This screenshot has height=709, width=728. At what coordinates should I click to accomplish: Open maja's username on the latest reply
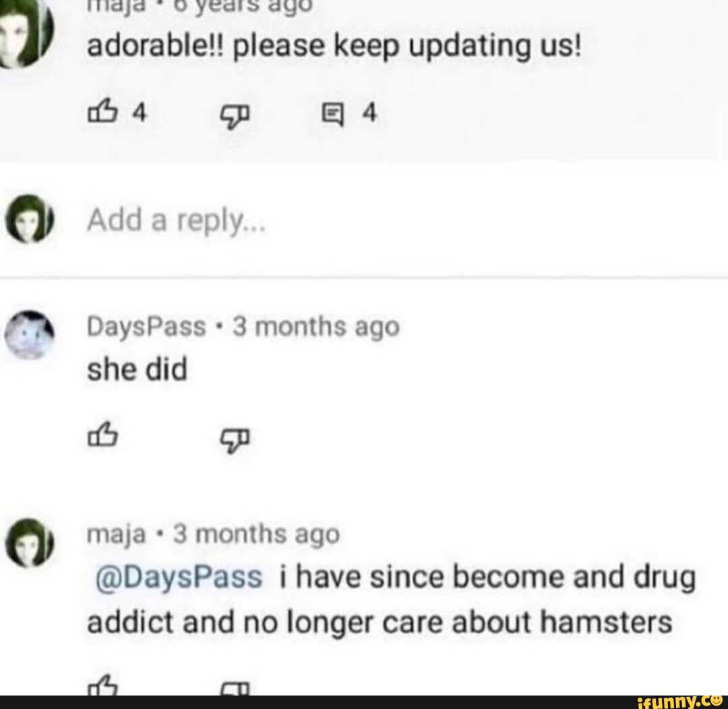point(117,534)
